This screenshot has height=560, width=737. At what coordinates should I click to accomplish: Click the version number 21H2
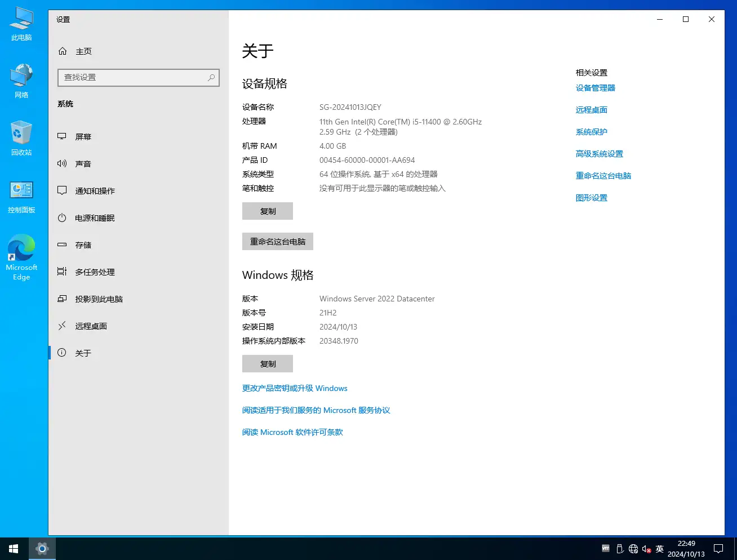[x=328, y=313]
